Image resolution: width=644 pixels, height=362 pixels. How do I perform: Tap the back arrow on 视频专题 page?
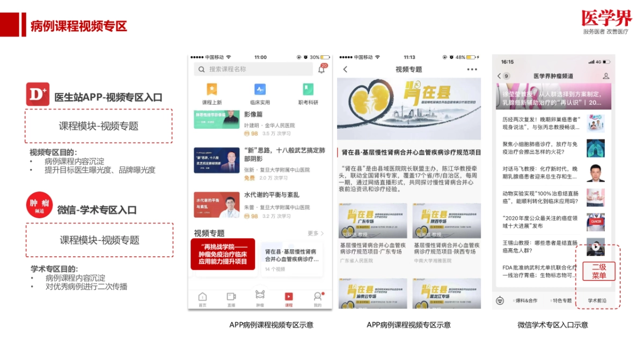[346, 69]
